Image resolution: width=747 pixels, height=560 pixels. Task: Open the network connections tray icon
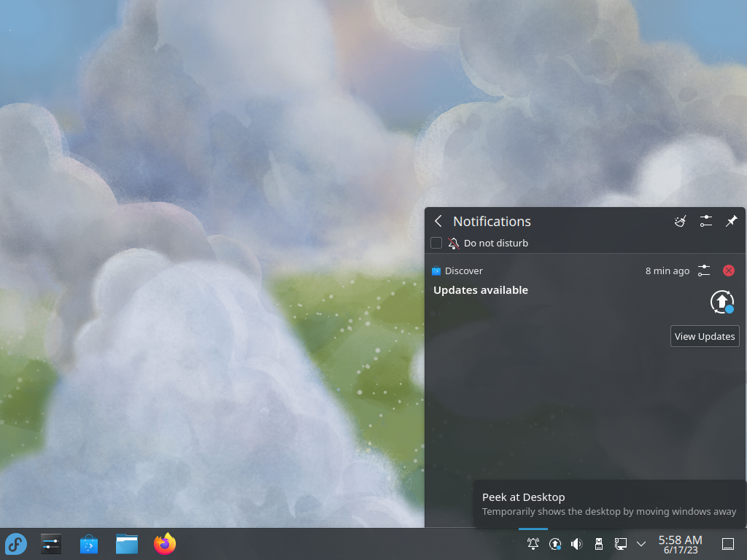point(620,544)
